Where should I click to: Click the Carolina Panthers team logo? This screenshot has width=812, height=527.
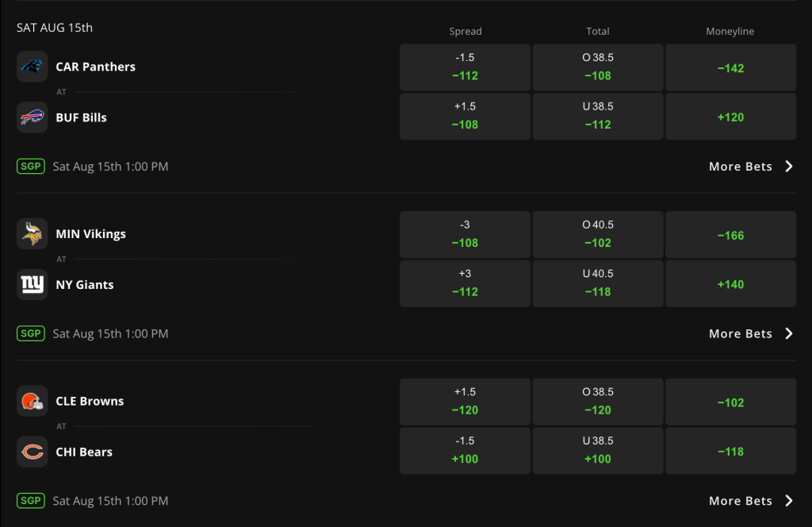pos(32,67)
